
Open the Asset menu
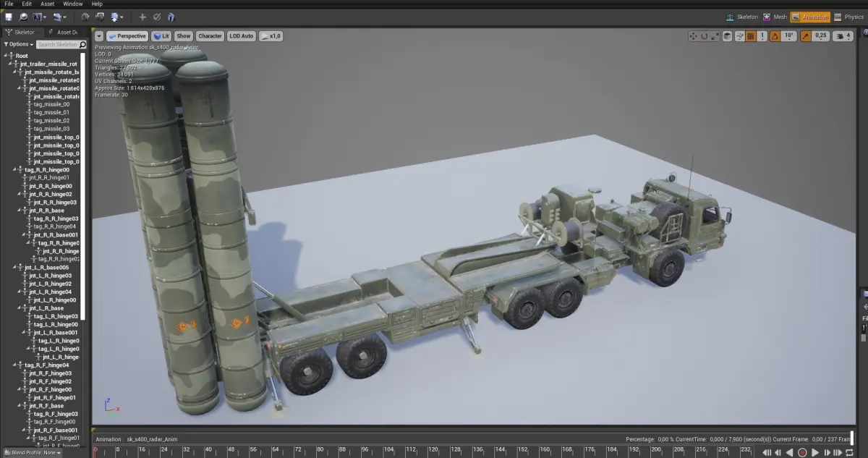(47, 4)
